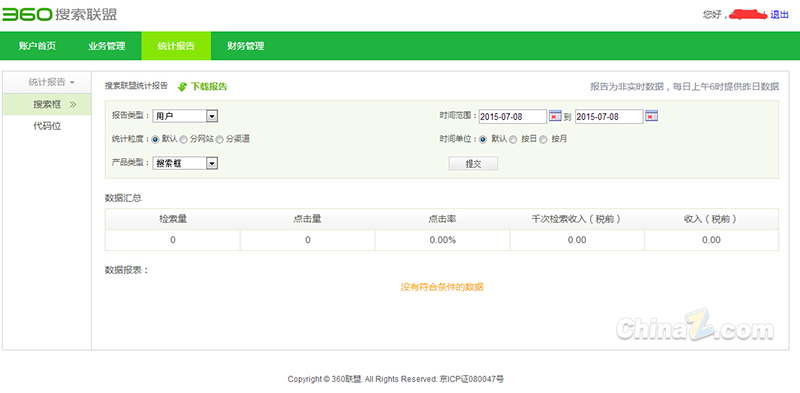The image size is (800, 393).
Task: Open the start date calendar icon
Action: (x=555, y=116)
